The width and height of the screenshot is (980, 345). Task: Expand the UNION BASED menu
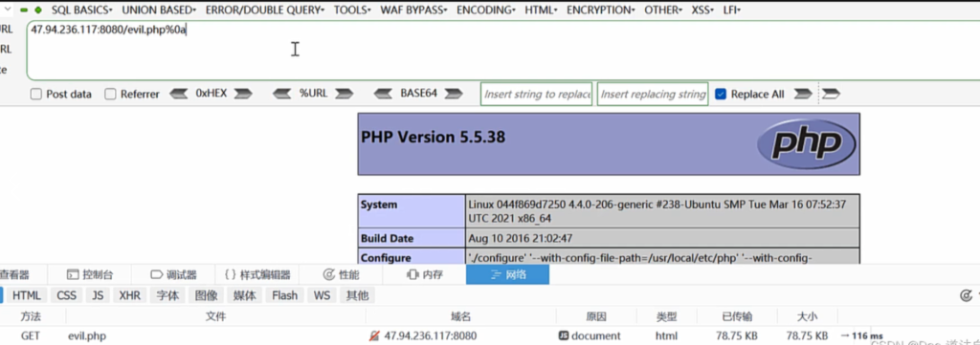coord(159,10)
